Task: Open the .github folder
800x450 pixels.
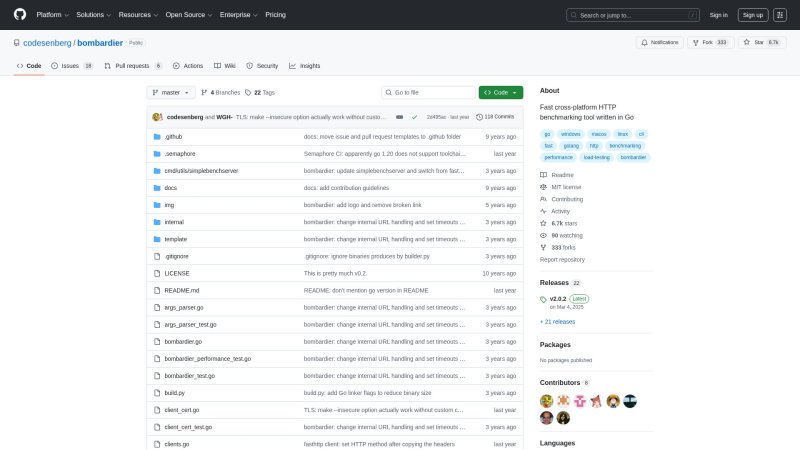Action: [x=173, y=136]
